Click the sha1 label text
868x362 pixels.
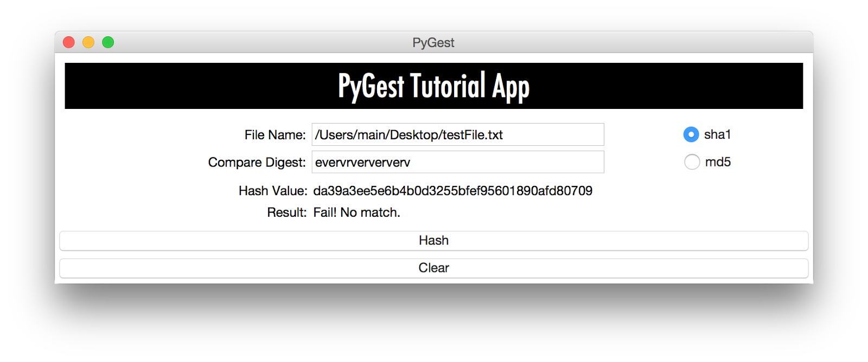(x=717, y=134)
